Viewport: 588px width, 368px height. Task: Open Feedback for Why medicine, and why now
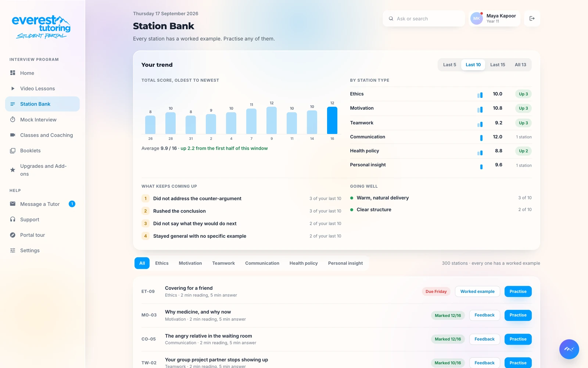click(x=484, y=315)
